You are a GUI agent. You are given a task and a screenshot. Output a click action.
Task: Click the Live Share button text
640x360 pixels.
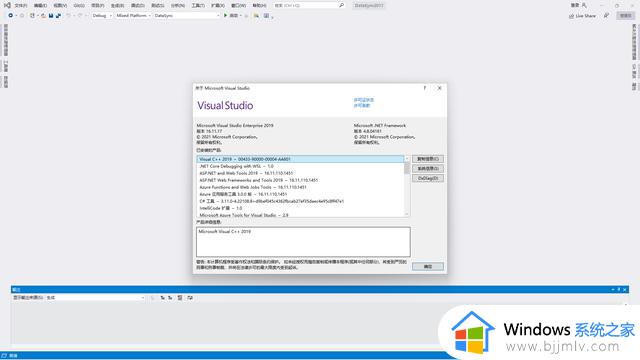coord(585,16)
